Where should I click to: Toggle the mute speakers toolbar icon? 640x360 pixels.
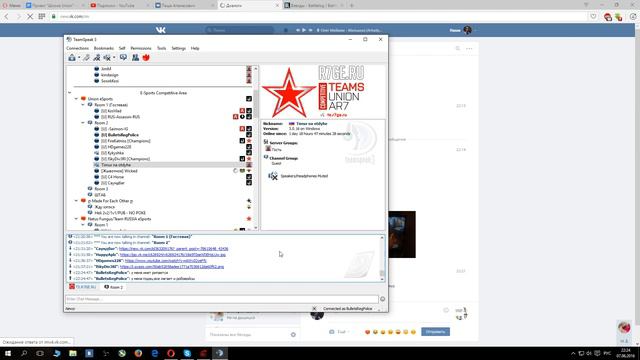tap(107, 58)
